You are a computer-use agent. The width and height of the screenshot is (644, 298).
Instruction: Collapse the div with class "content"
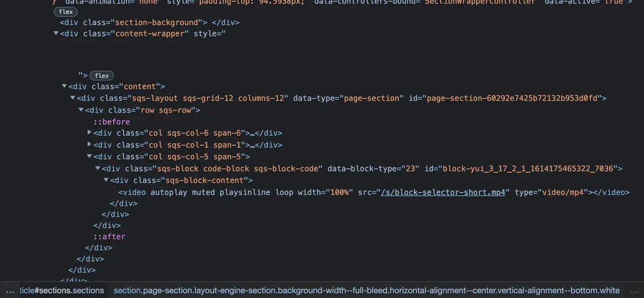pyautogui.click(x=64, y=86)
